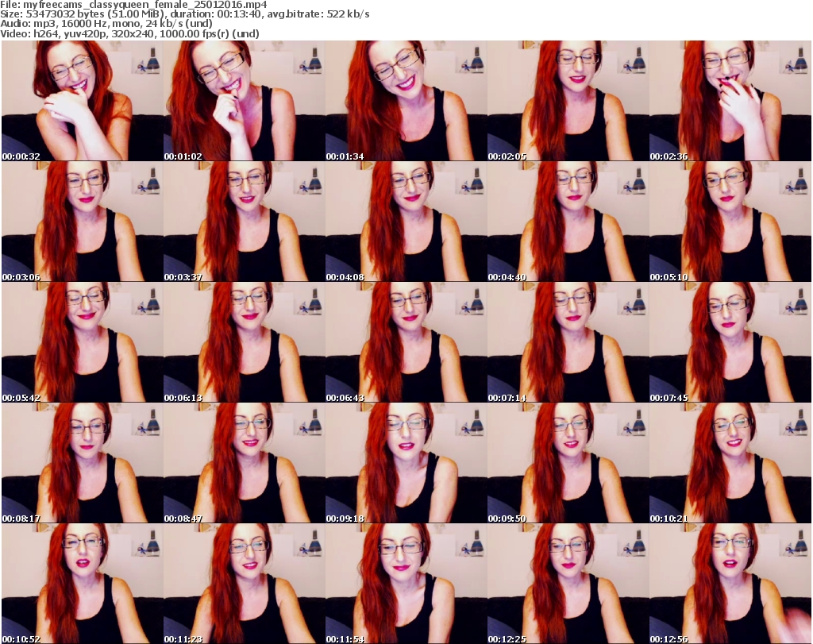View the 00:12:25 preview frame
This screenshot has height=644, width=813.
pyautogui.click(x=568, y=584)
